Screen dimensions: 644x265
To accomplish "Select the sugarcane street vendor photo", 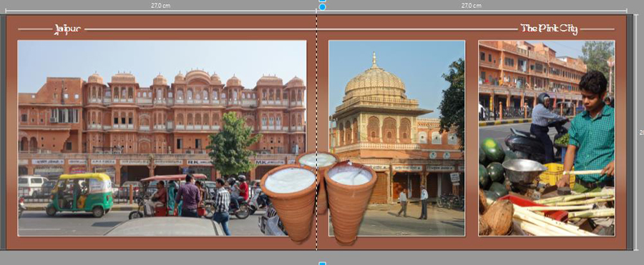I will pyautogui.click(x=546, y=138).
